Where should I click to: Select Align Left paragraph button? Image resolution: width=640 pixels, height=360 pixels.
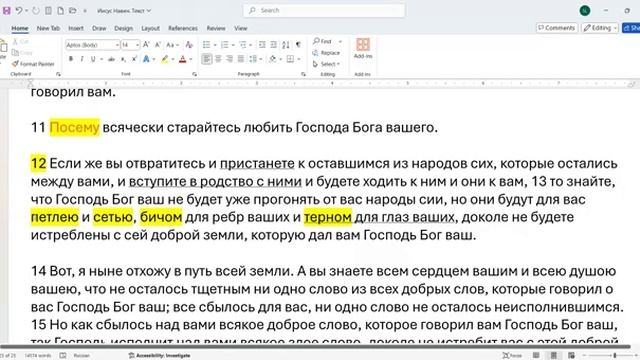click(x=207, y=59)
